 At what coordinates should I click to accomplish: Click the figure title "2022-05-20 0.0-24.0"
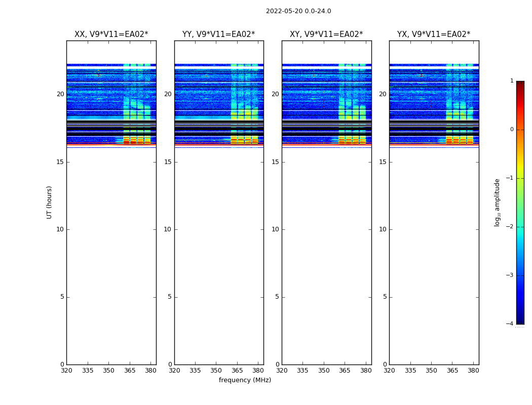298,11
